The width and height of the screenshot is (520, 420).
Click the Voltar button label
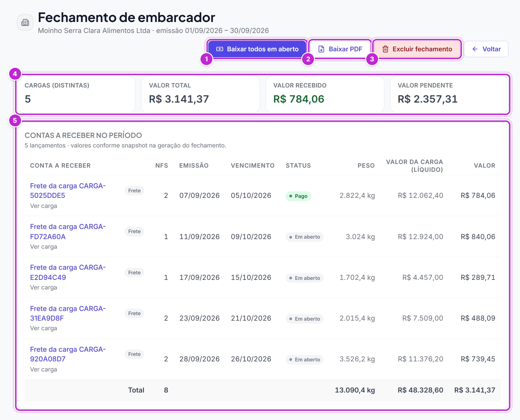click(x=491, y=49)
